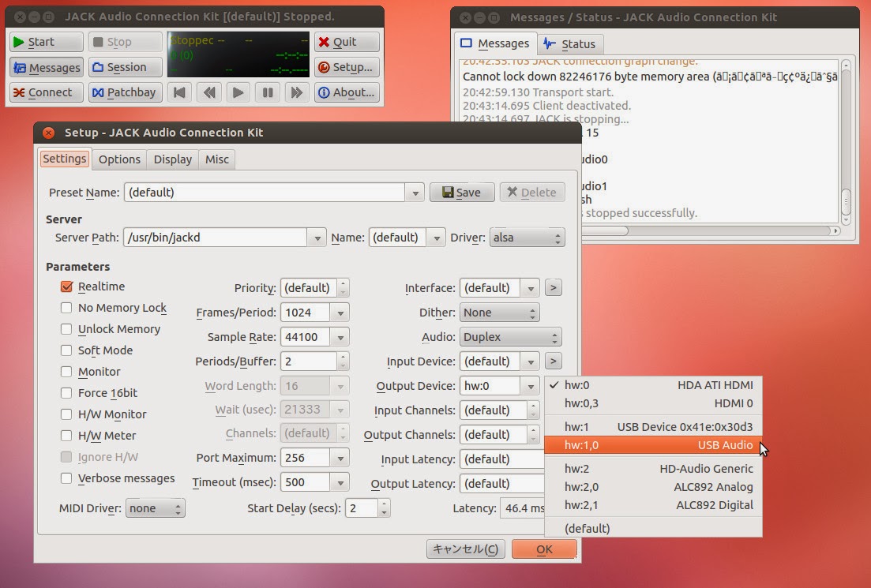Image resolution: width=871 pixels, height=588 pixels.
Task: Choose (default) in device list
Action: tap(653, 529)
